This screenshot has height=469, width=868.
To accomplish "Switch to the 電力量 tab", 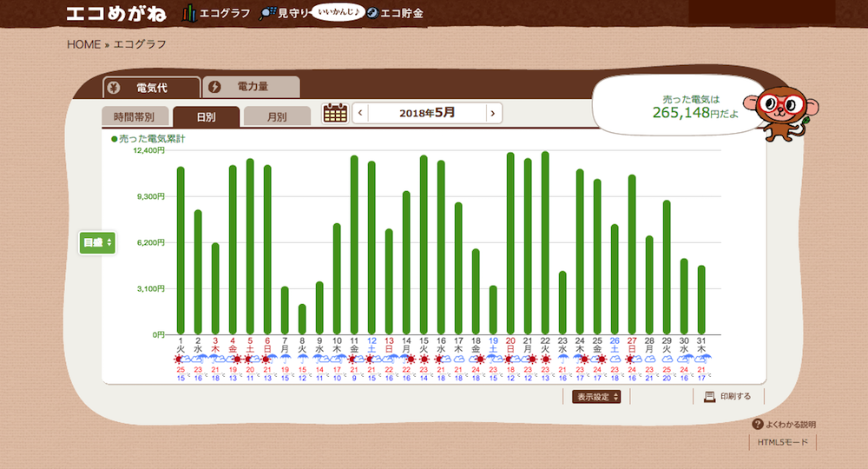I will point(252,87).
